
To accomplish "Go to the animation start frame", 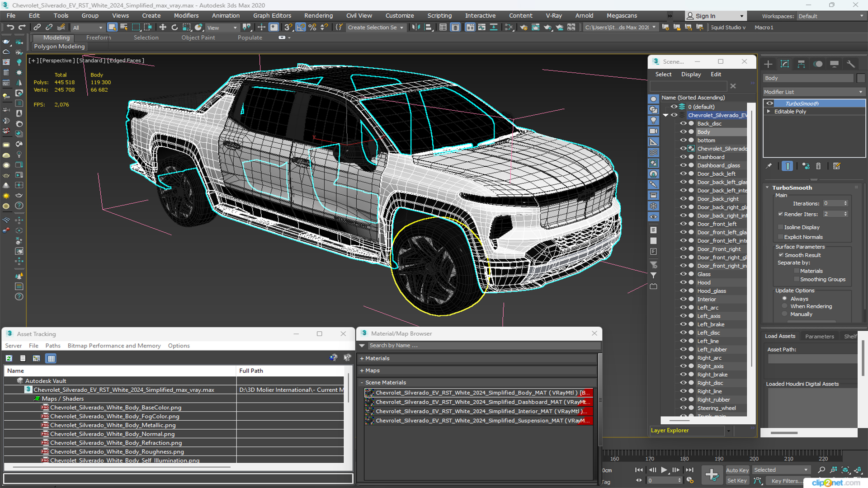I will 639,470.
